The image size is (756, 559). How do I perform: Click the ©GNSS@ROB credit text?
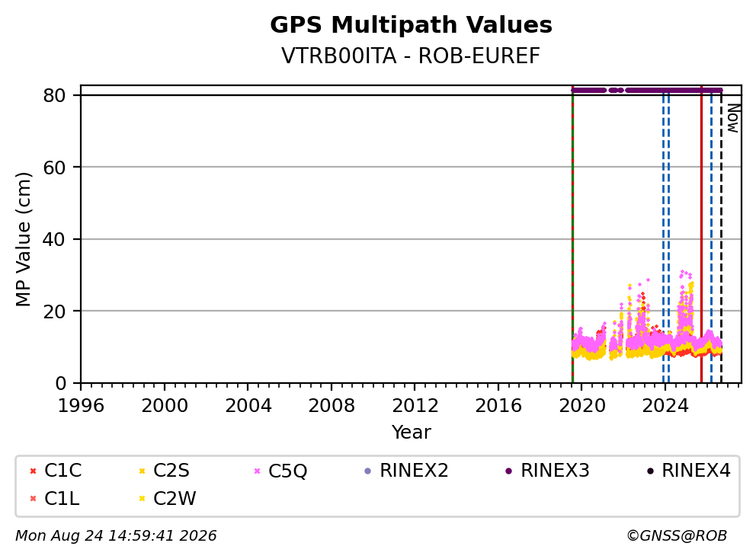(677, 536)
